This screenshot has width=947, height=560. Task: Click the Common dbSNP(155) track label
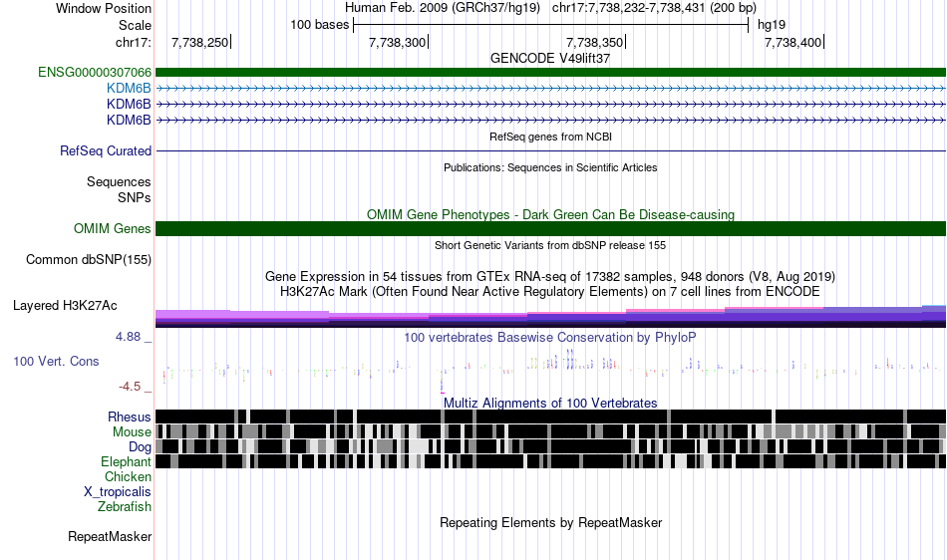[x=88, y=259]
